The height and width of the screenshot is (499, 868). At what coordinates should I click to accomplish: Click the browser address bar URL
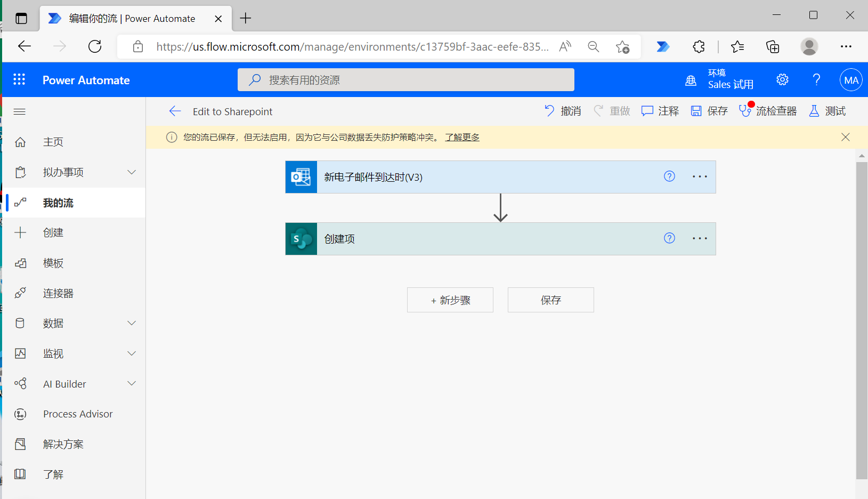[x=352, y=47]
